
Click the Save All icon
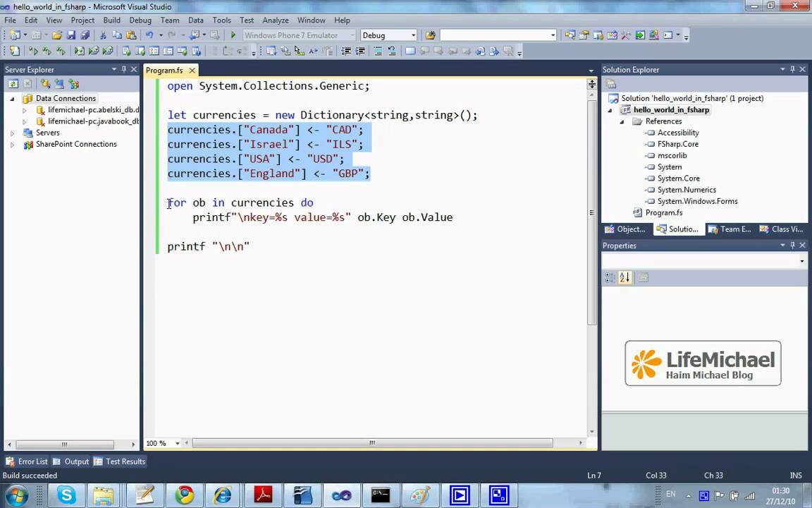(85, 35)
